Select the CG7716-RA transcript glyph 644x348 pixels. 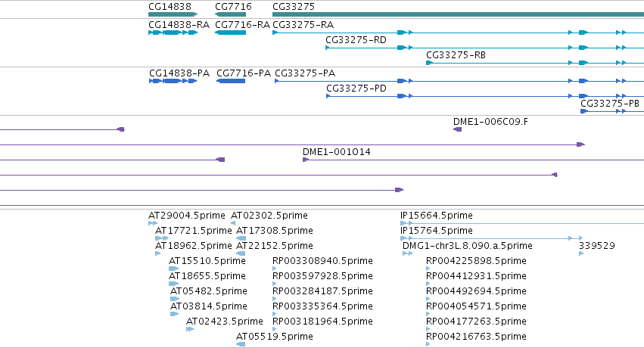[x=230, y=33]
